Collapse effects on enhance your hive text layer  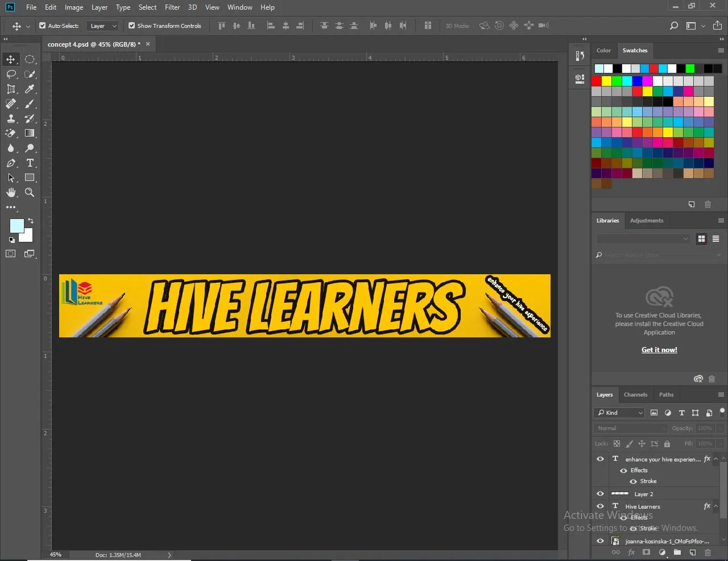[715, 459]
